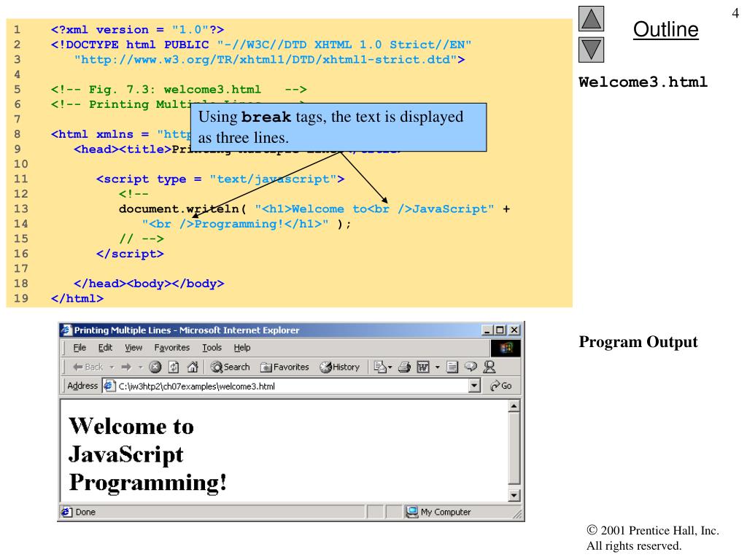Click the Go button
The width and height of the screenshot is (747, 560).
[x=500, y=386]
